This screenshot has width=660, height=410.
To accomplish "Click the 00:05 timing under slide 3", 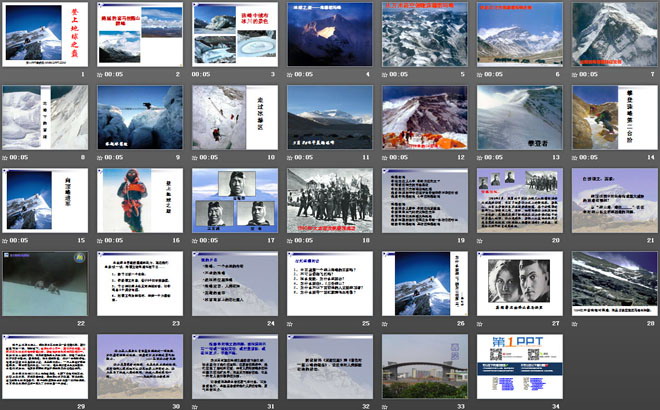I will (x=201, y=75).
